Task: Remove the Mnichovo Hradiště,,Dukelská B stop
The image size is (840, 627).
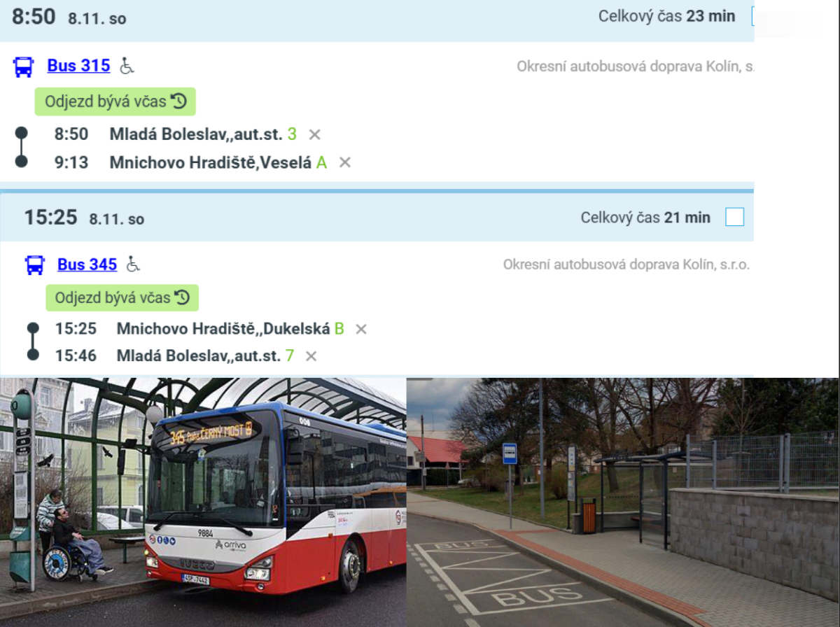Action: [360, 329]
